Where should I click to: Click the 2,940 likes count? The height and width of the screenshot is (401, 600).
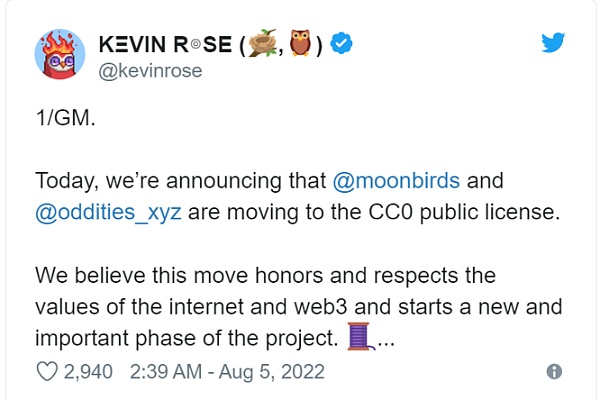click(x=89, y=372)
